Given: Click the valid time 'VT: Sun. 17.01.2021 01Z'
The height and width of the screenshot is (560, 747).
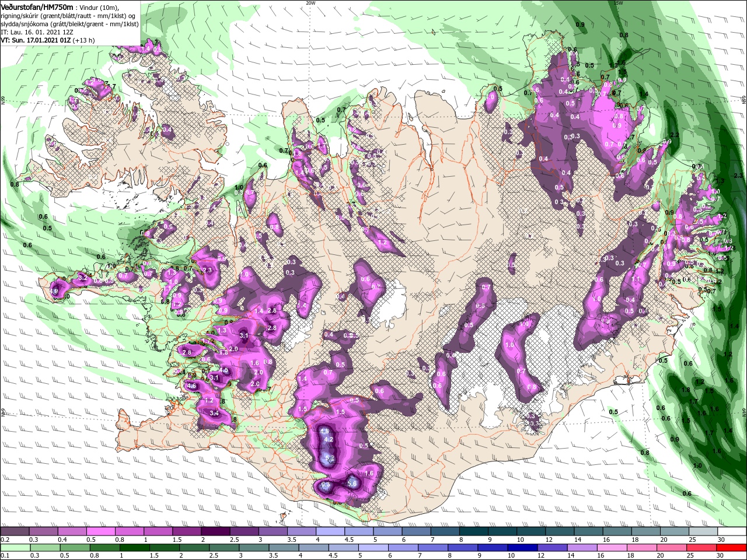Looking at the screenshot, I should click(36, 40).
